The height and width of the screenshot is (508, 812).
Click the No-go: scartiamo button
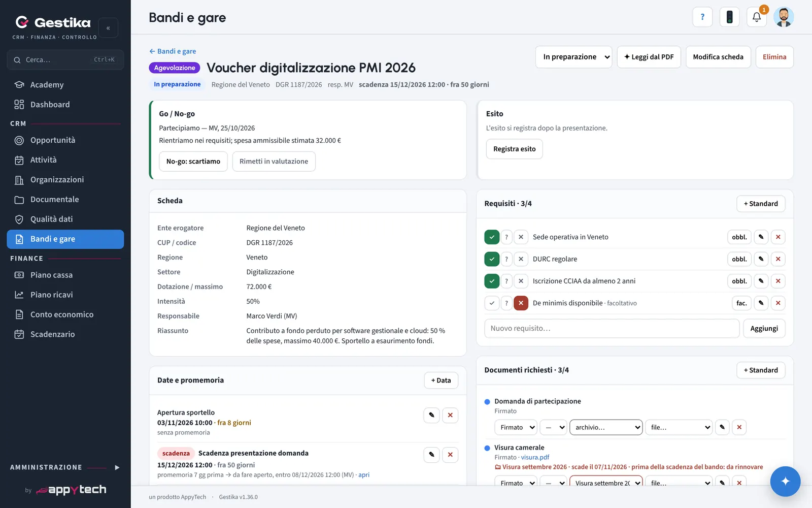193,162
